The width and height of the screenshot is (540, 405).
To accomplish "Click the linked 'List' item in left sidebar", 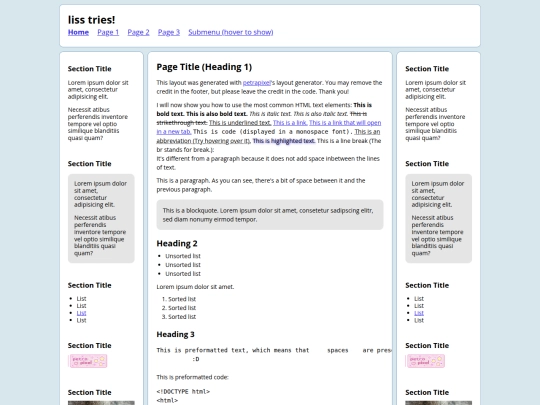I will coord(81,313).
